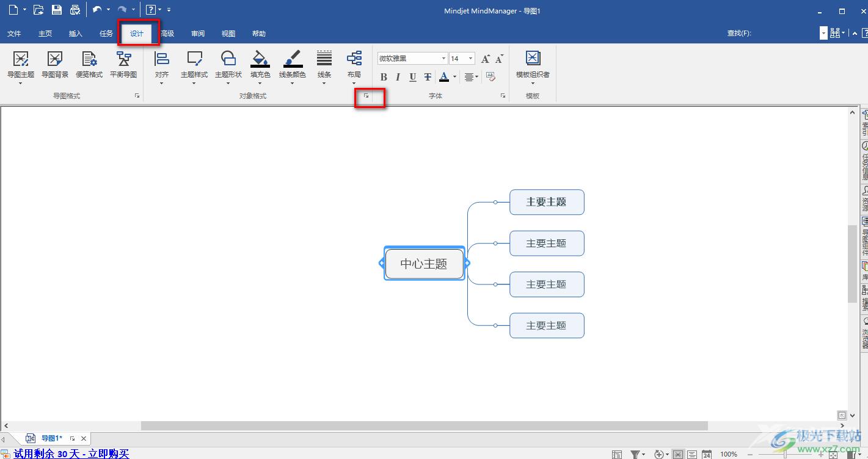Open the Help question mark icon
Viewport: 868px width, 459px height.
pos(150,10)
